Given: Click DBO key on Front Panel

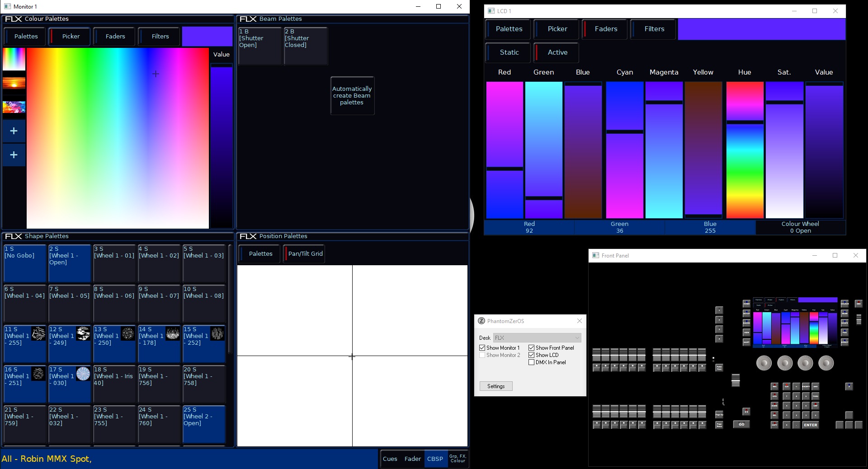Looking at the screenshot, I should (859, 304).
